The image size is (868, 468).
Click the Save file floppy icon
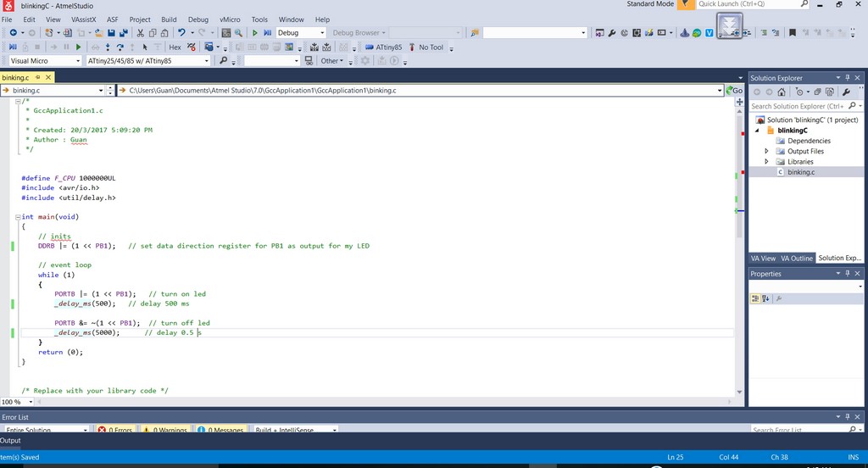(x=111, y=33)
